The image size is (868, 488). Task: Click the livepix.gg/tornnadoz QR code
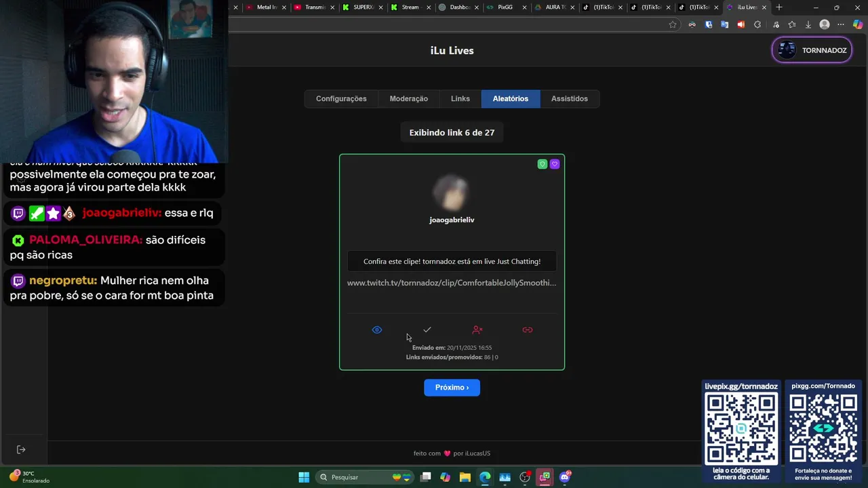(x=741, y=428)
